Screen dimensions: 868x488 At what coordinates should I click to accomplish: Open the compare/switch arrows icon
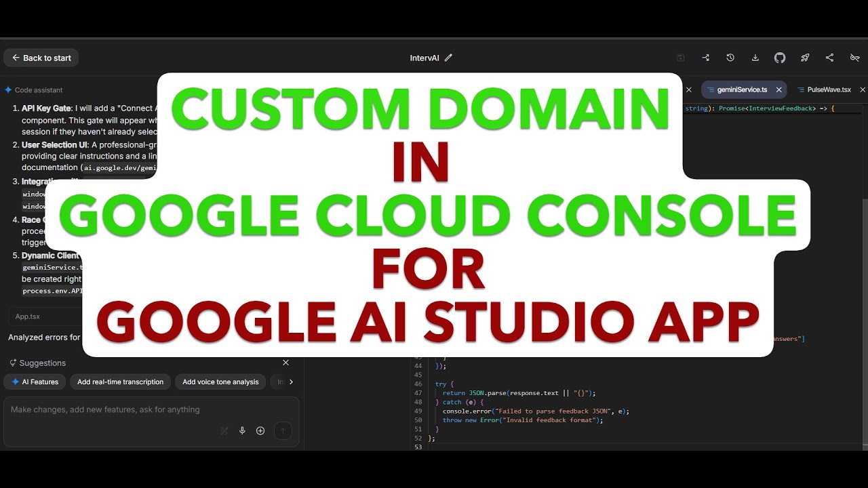pyautogui.click(x=705, y=58)
